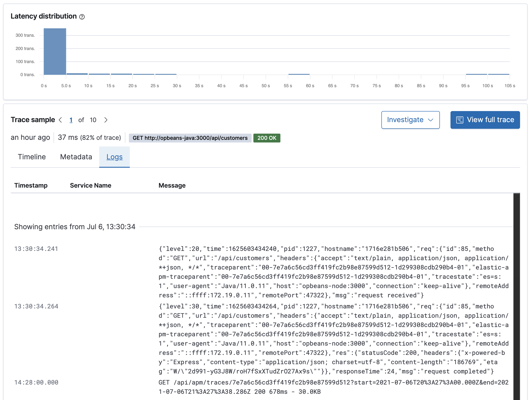Click the histogram bar near 100 s
The image size is (532, 400).
498,74
